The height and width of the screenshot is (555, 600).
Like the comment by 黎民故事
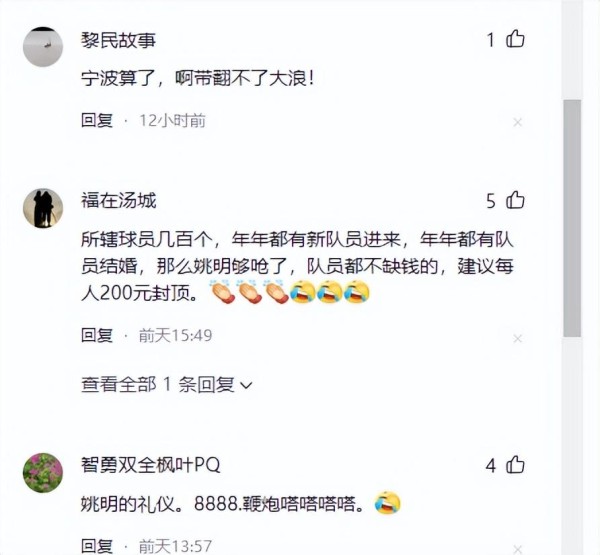(x=515, y=39)
